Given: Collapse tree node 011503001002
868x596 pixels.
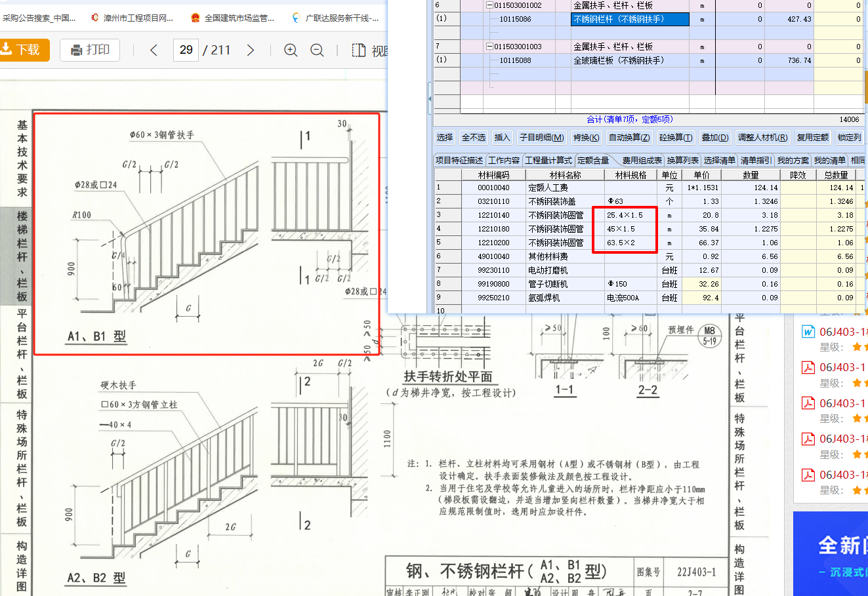Looking at the screenshot, I should click(x=489, y=5).
